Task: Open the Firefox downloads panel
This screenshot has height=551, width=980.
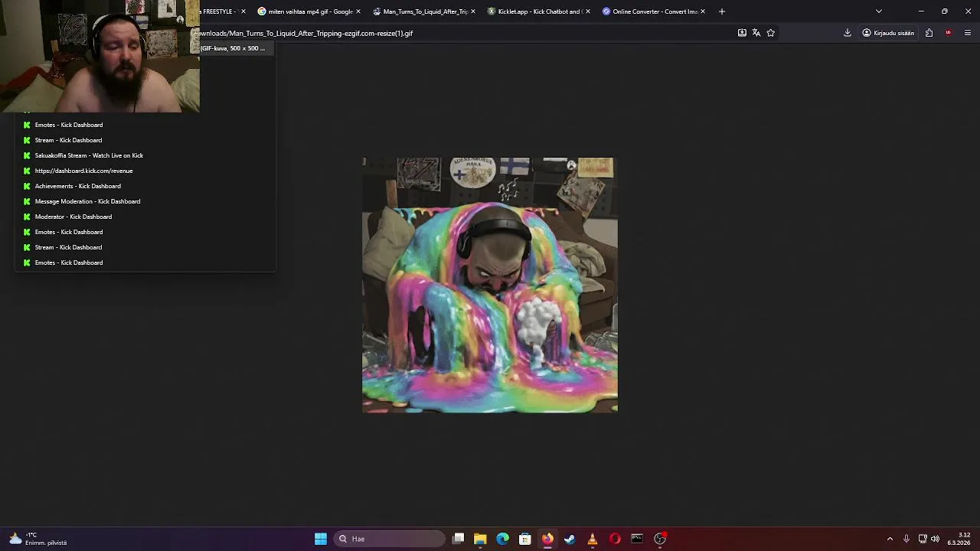Action: click(x=848, y=33)
